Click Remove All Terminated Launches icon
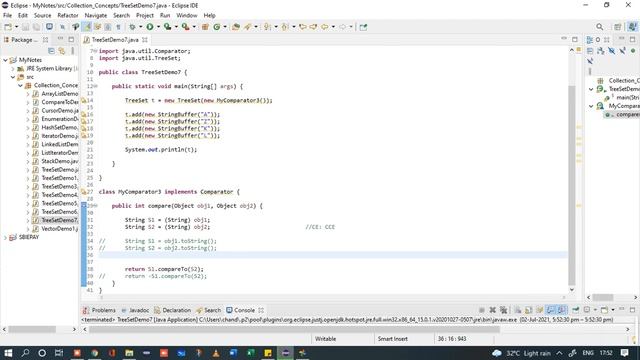Screen dimensions: 640x360 click(x=503, y=310)
